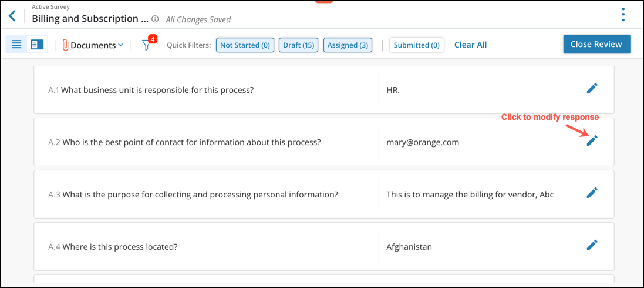This screenshot has height=288, width=644.
Task: Toggle the Draft (15) quick filter
Action: point(299,45)
